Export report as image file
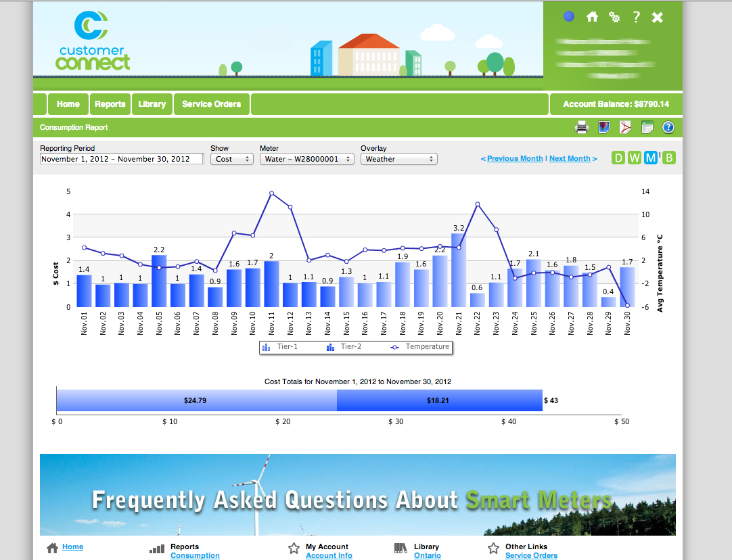Viewport: 732px width, 560px height. point(604,127)
